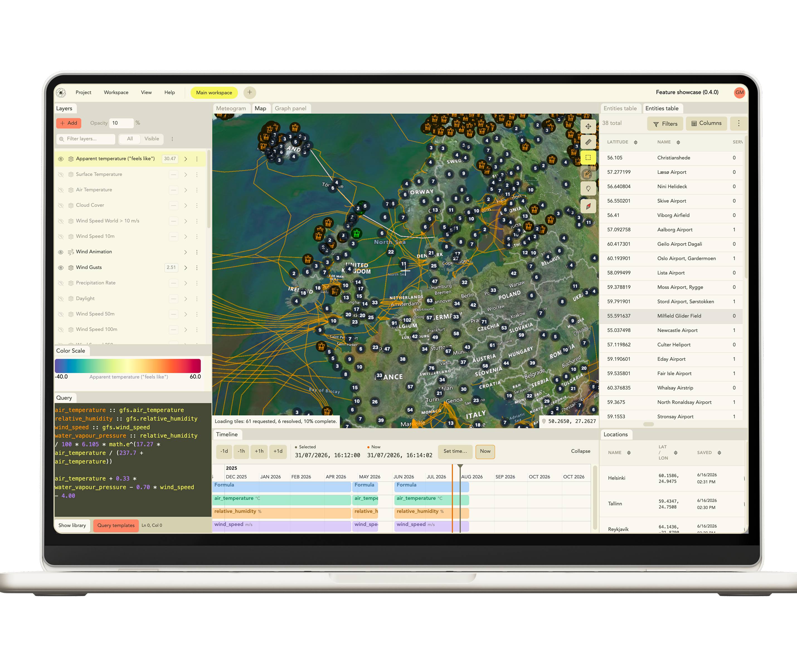Screen dimensions: 797x672
Task: Open options for Apparent temperature layer
Action: point(197,159)
